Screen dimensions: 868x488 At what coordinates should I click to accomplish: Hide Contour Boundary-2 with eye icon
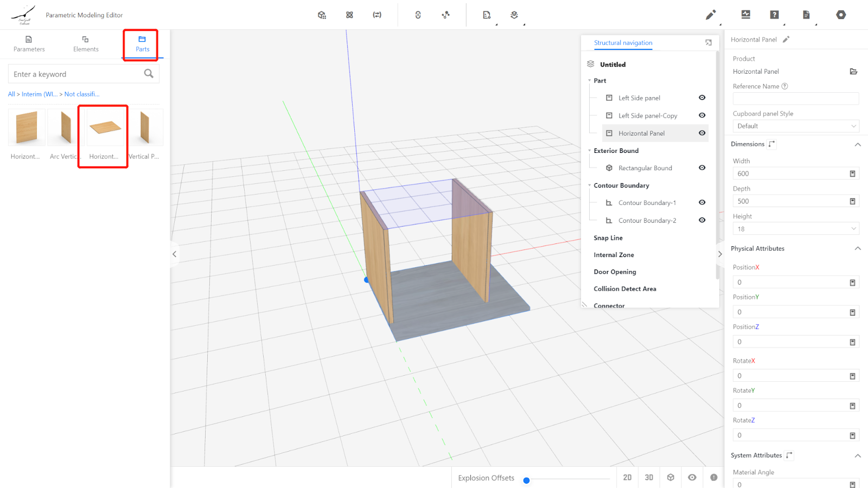click(702, 220)
